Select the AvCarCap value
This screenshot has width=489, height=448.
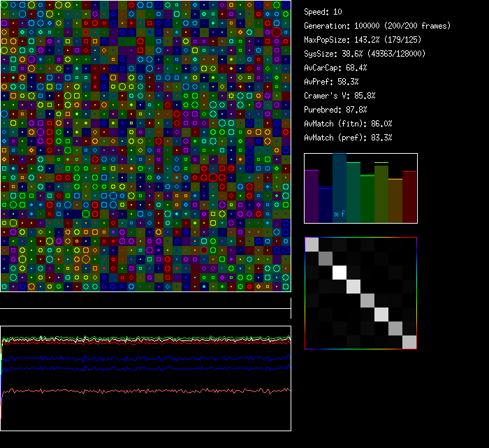click(335, 68)
